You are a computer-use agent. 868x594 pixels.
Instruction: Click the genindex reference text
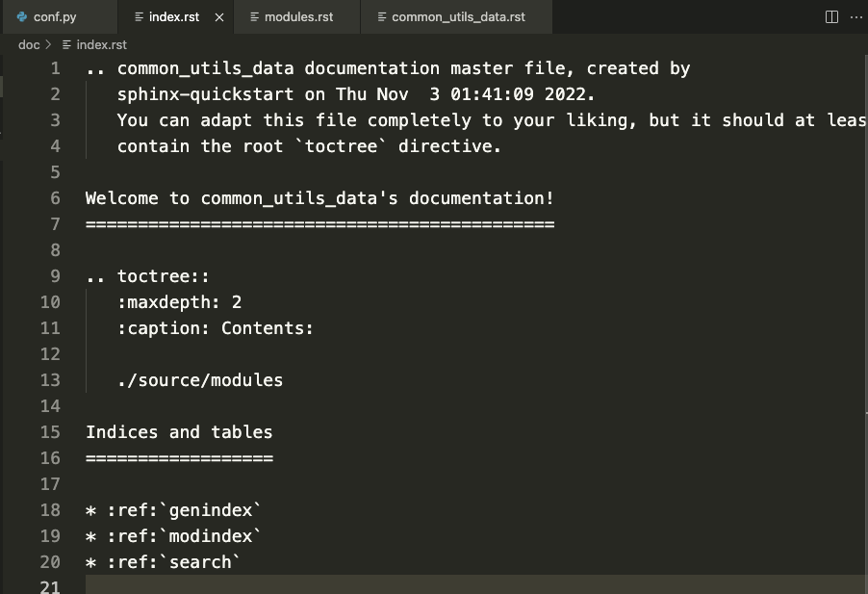pyautogui.click(x=215, y=510)
